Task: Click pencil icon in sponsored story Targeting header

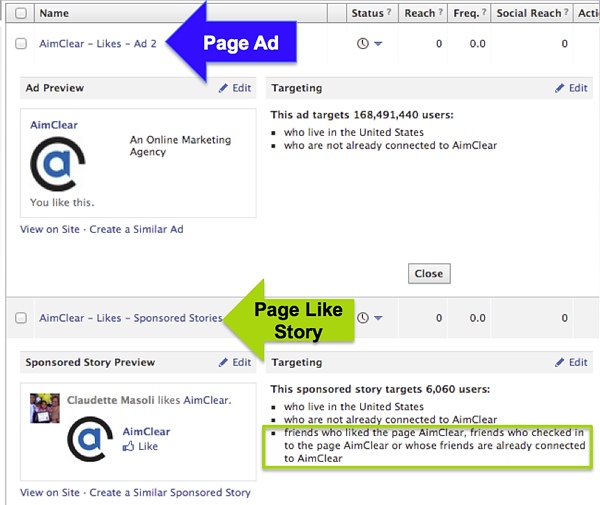Action: [559, 362]
